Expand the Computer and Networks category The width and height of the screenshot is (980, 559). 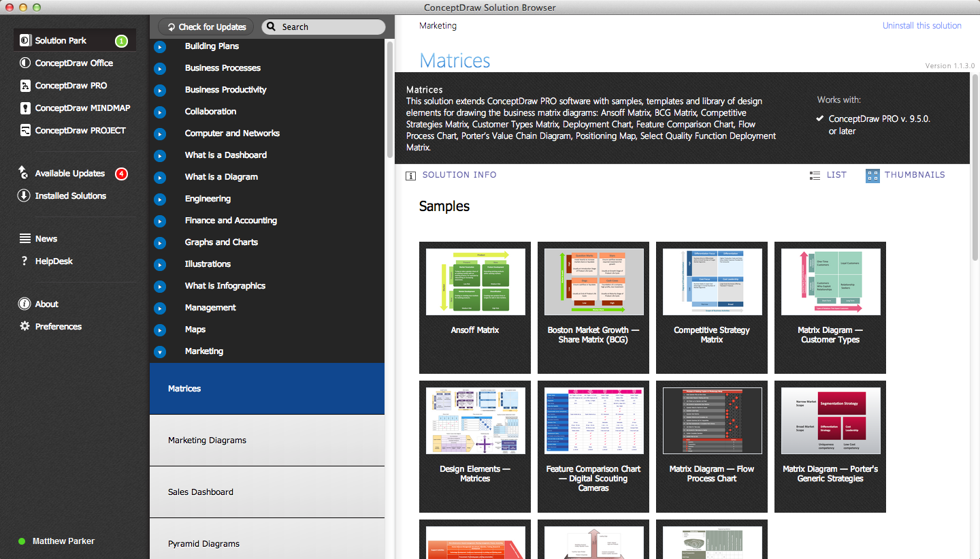tap(160, 134)
